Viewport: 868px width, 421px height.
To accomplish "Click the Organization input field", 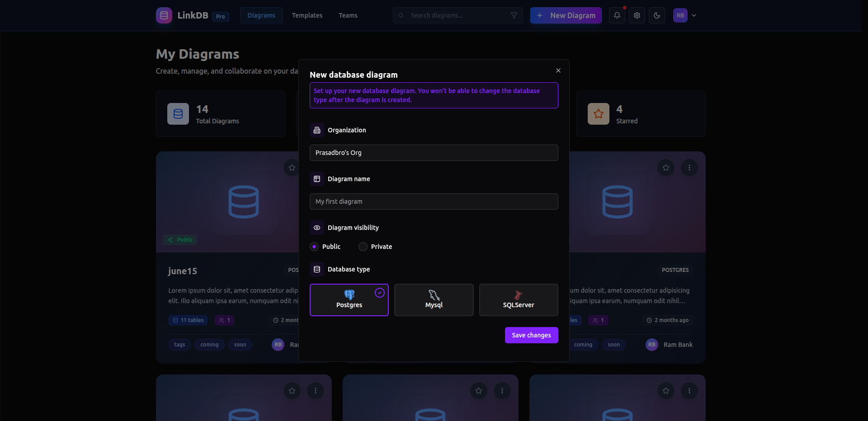I will pos(434,153).
